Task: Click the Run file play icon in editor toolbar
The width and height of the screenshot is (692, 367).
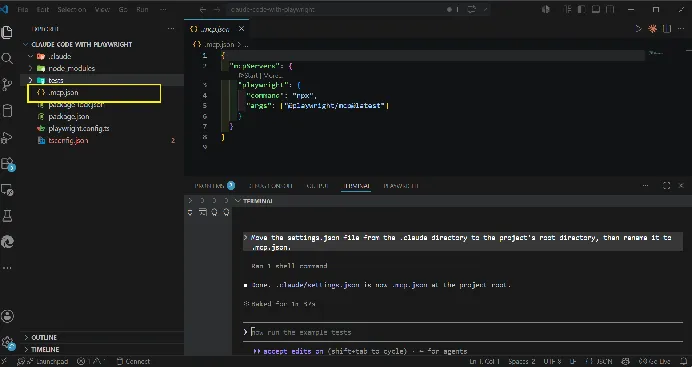Action: point(638,29)
